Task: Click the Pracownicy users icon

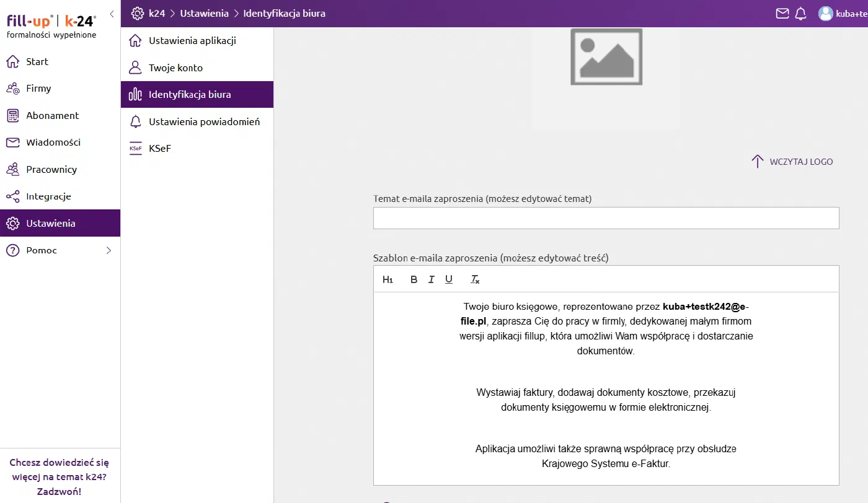Action: (x=12, y=169)
